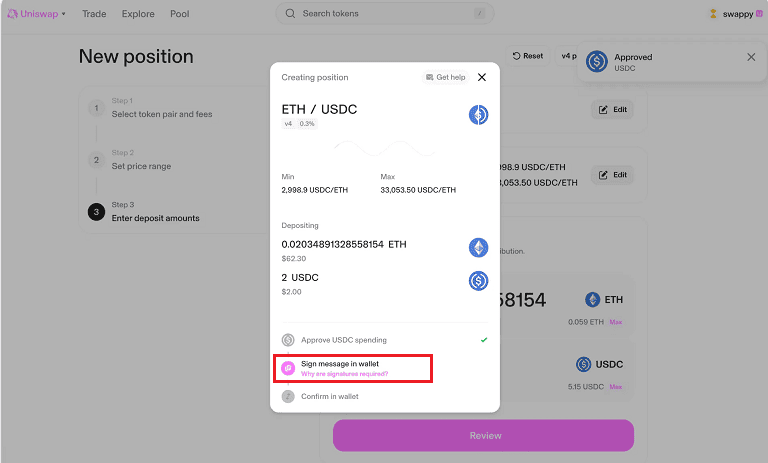The width and height of the screenshot is (768, 463).
Task: Open the Explore menu
Action: click(138, 14)
